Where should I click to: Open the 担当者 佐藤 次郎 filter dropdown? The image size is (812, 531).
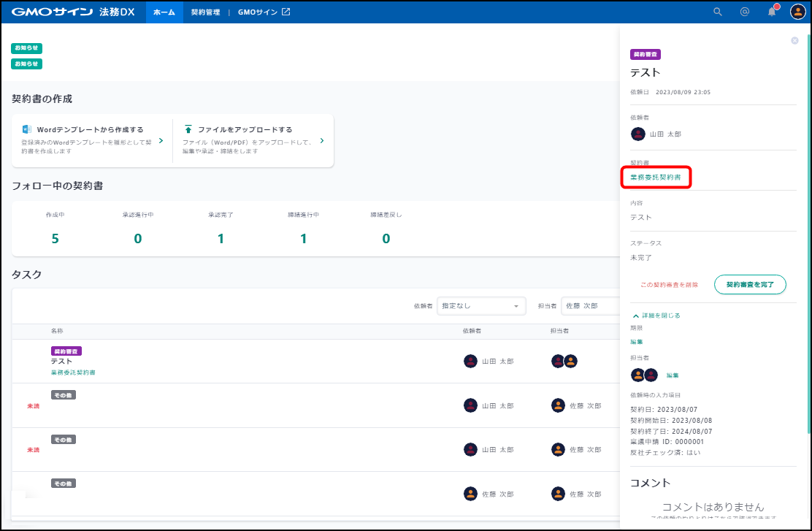590,306
